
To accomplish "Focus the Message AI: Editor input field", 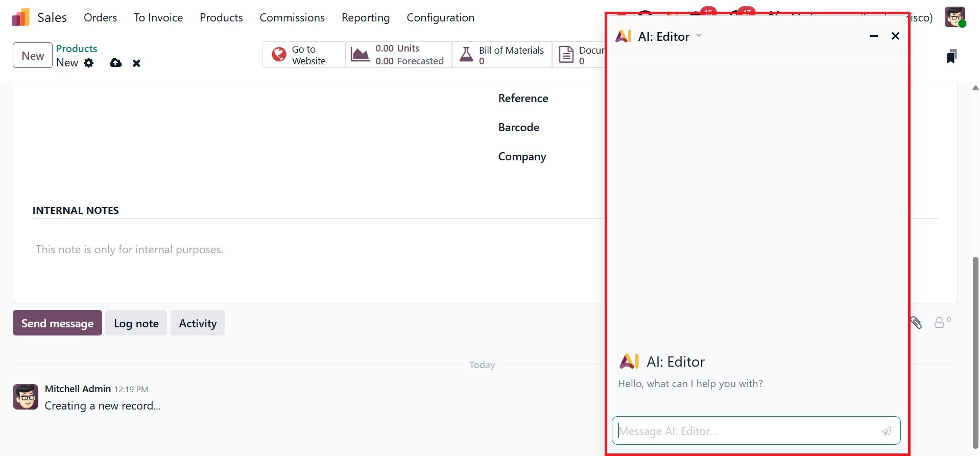I will click(746, 431).
